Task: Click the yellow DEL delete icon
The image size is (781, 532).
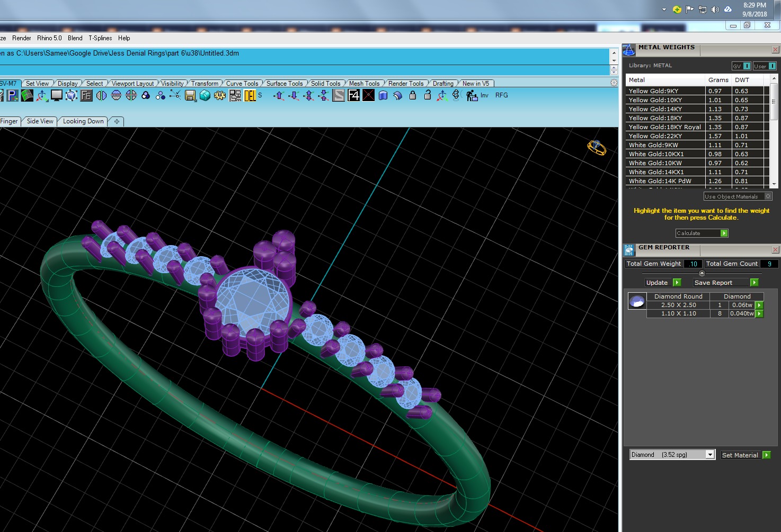Action: tap(250, 95)
